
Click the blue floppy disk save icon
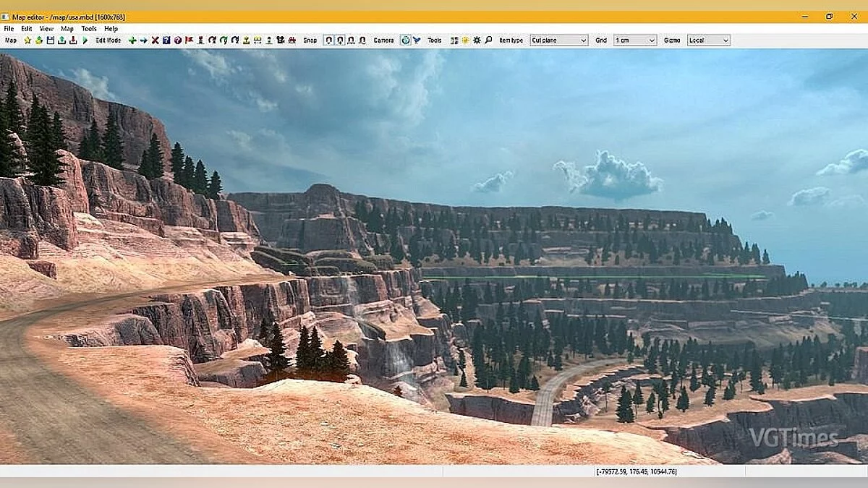(51, 40)
